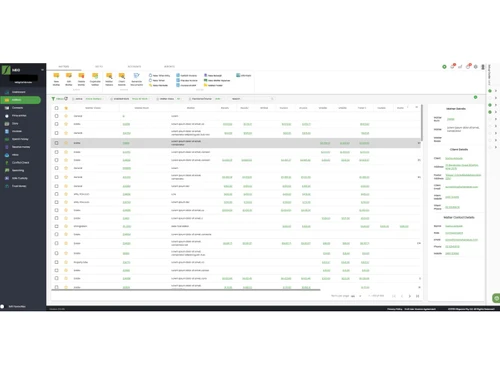
Task: Click Submit Invoice in the ribbon
Action: [187, 76]
